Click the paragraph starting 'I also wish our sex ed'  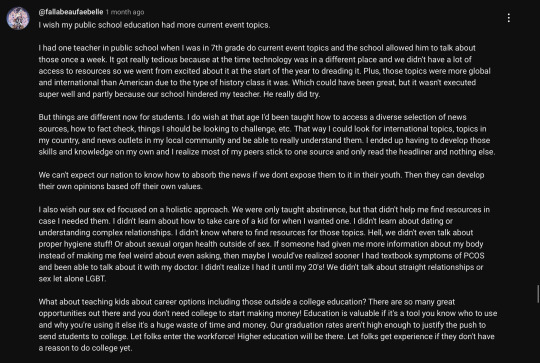tap(264, 244)
